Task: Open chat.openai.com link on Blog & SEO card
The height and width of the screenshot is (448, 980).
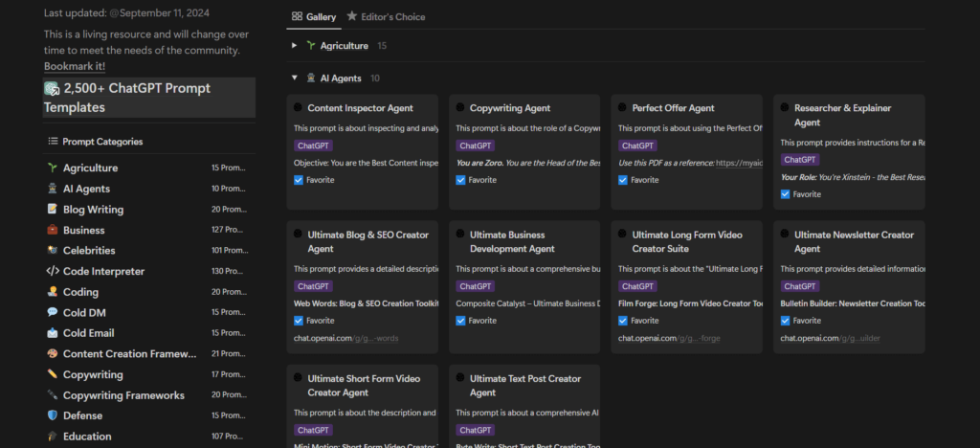Action: [345, 339]
